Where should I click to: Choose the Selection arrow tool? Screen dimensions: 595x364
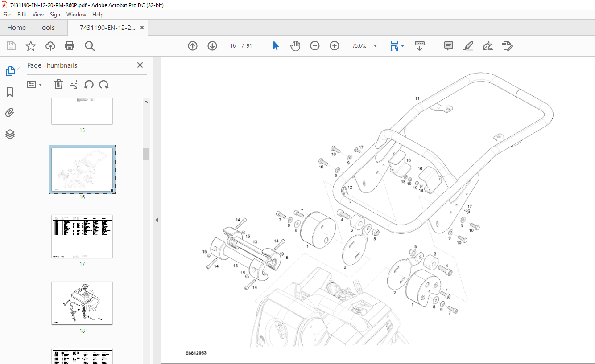click(x=276, y=46)
